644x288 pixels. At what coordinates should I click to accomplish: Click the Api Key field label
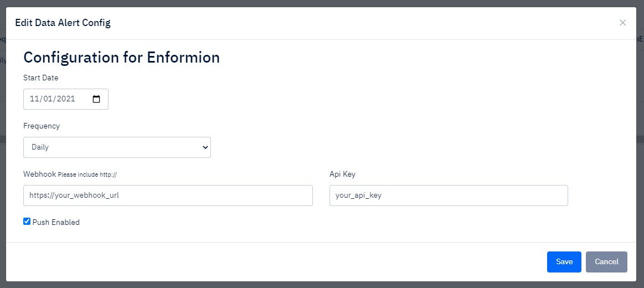point(343,174)
